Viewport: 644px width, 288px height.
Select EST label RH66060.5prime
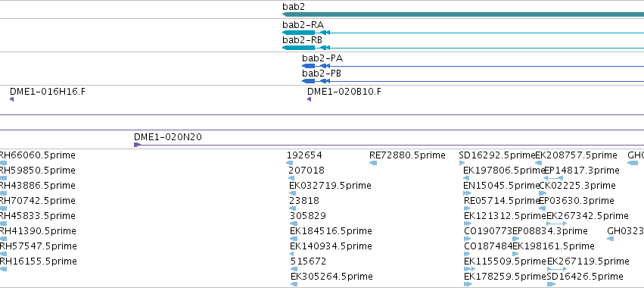(37, 155)
